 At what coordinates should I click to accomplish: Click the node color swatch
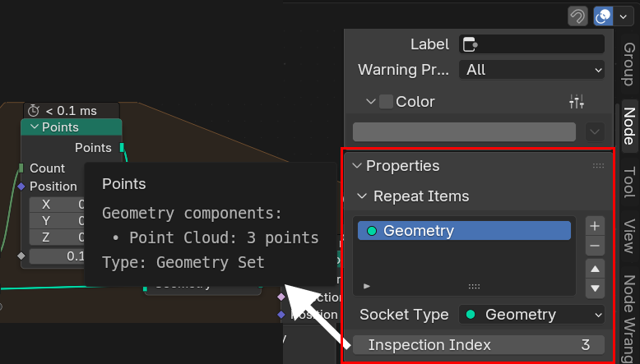[464, 131]
